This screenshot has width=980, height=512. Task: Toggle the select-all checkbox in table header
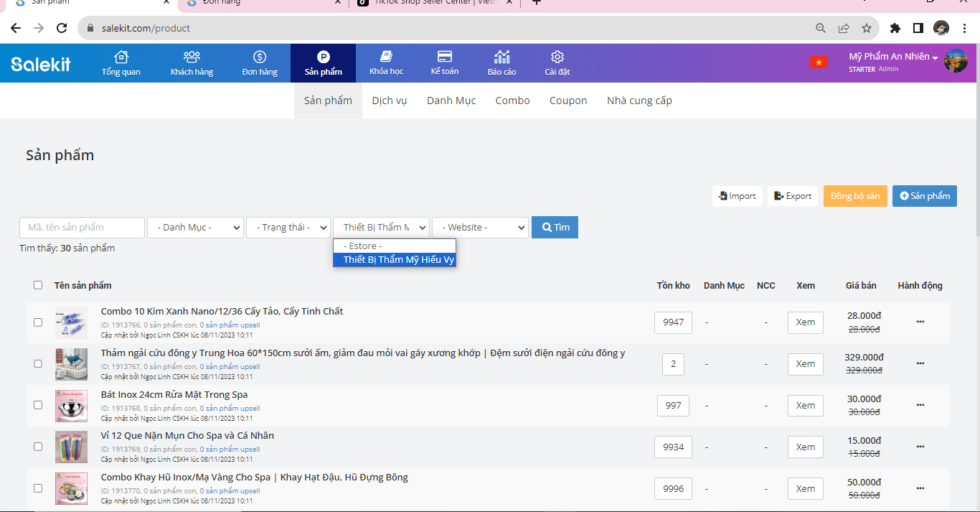pos(38,285)
